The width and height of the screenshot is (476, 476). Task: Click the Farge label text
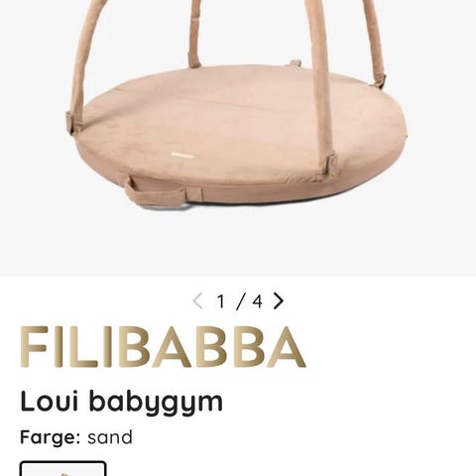51,437
